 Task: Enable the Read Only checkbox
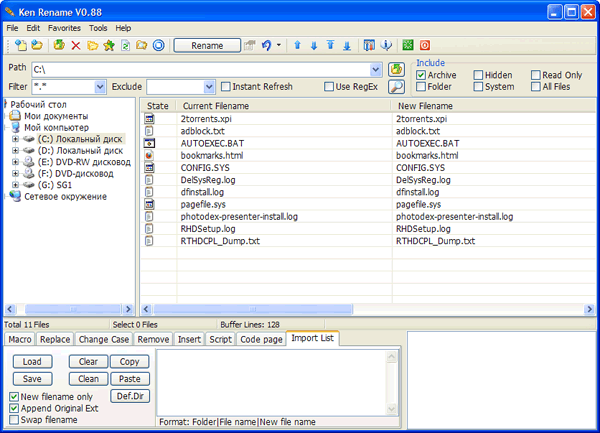click(536, 75)
